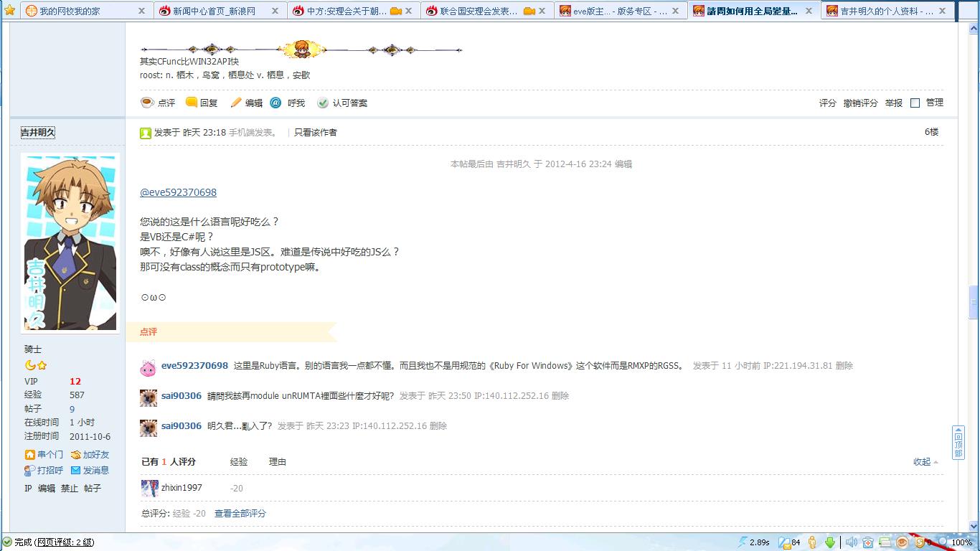Screen dimensions: 980x551
Task: Open the @eve592370698 mention link
Action: (x=178, y=192)
